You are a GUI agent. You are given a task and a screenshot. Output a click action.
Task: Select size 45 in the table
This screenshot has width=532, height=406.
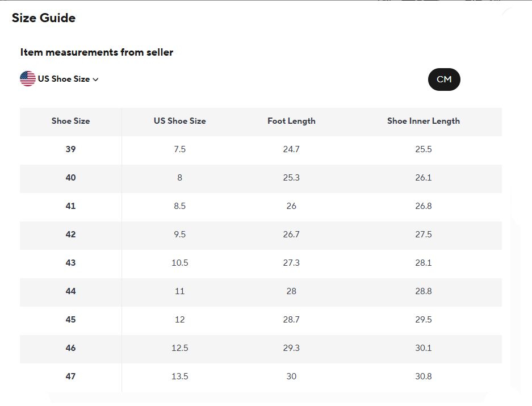[x=70, y=320]
